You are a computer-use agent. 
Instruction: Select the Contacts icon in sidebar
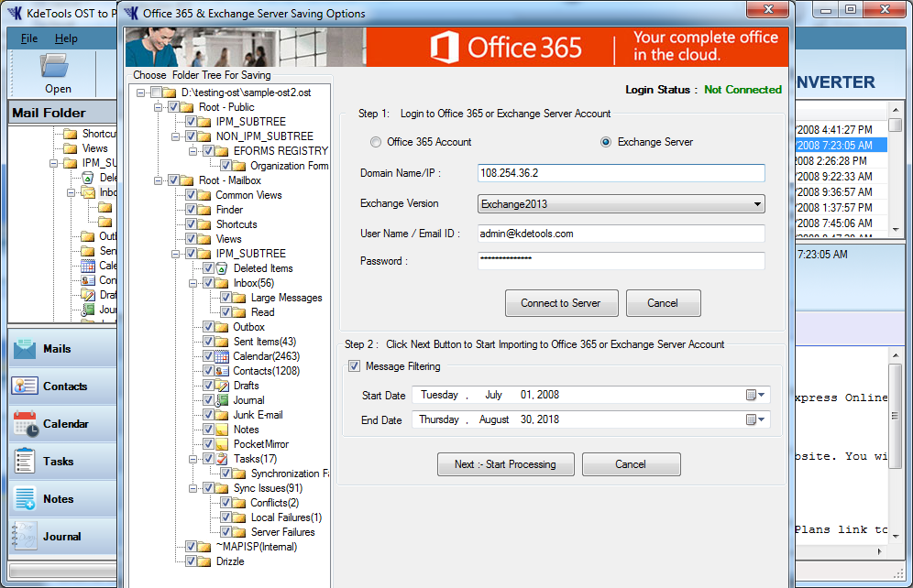click(x=25, y=387)
